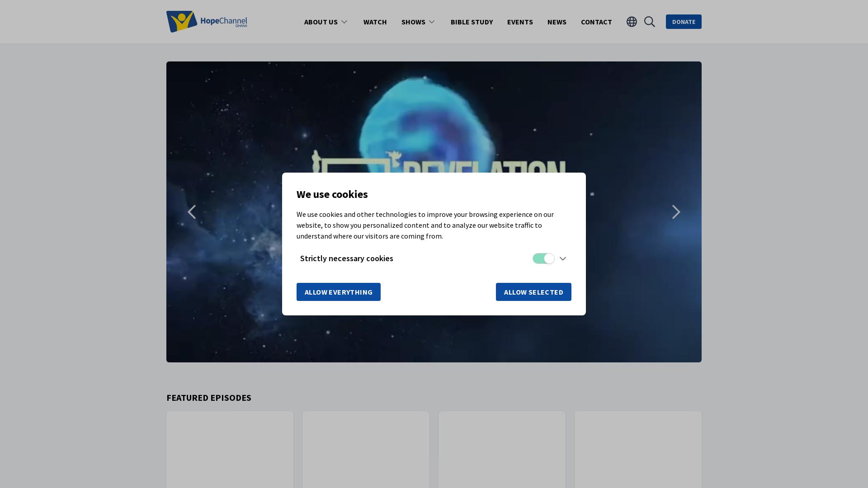Select ALLOW SELECTED cookie option
The width and height of the screenshot is (868, 488).
tap(533, 291)
